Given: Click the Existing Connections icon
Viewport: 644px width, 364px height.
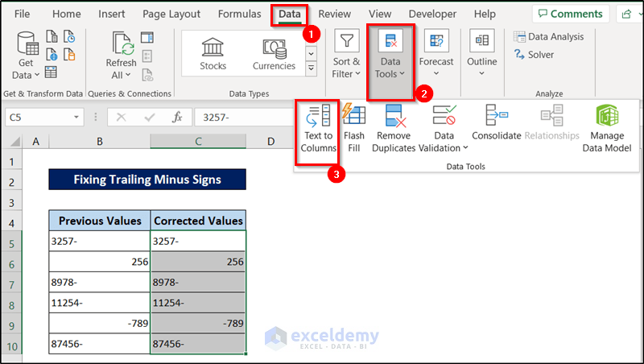Looking at the screenshot, I should [x=69, y=54].
